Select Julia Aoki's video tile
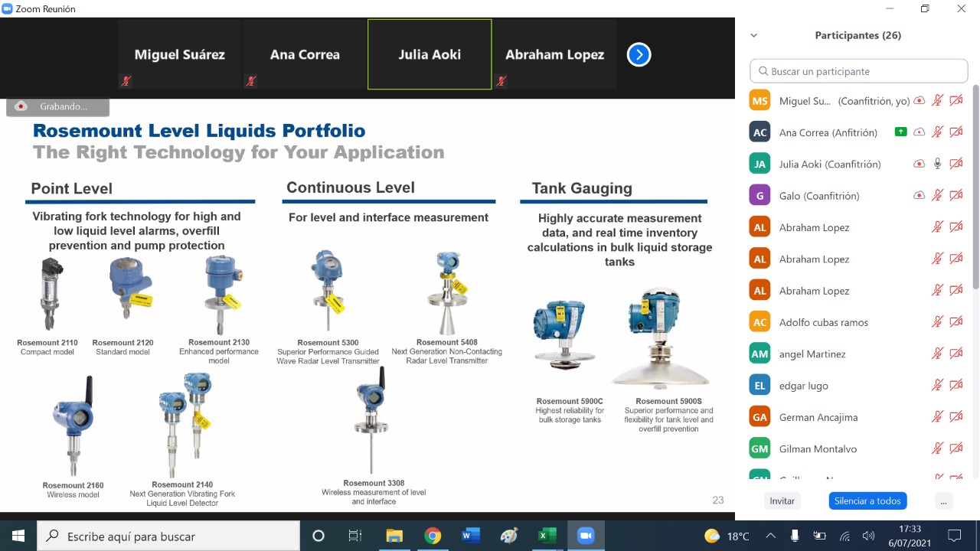 pyautogui.click(x=430, y=54)
